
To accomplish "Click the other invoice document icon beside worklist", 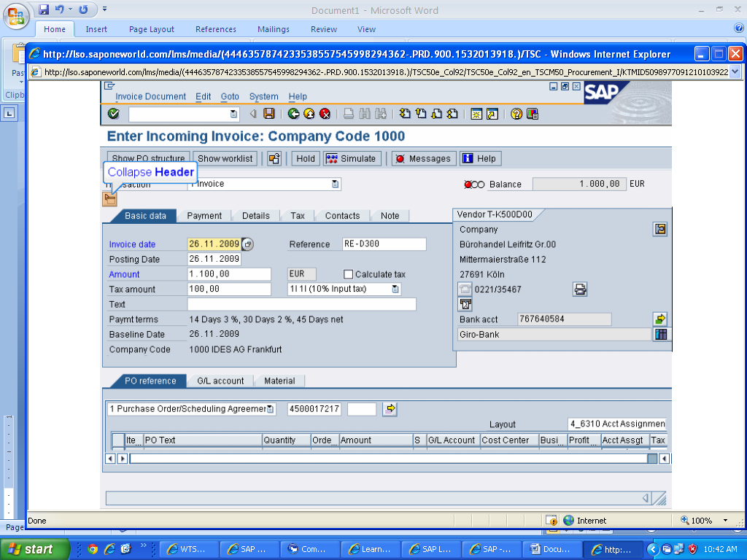I will [x=274, y=158].
